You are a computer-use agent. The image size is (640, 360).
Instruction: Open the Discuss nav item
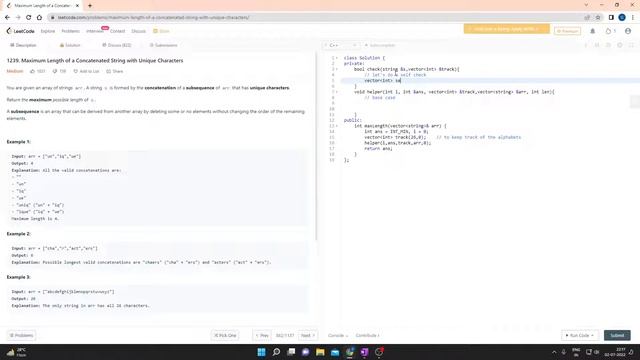(138, 31)
